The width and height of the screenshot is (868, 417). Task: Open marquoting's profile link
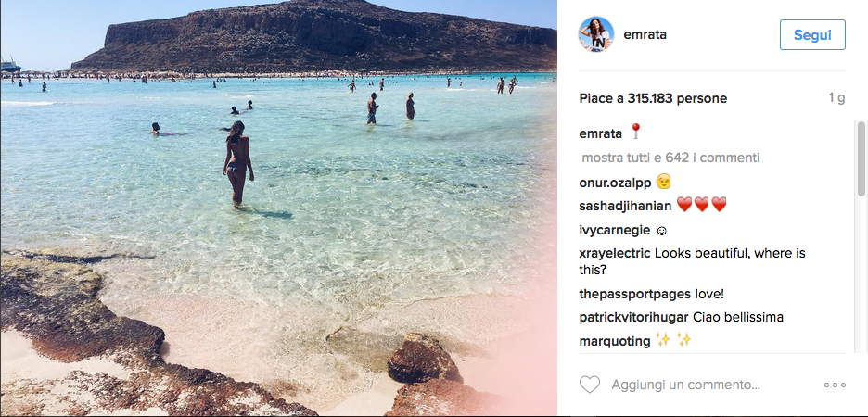coord(615,341)
